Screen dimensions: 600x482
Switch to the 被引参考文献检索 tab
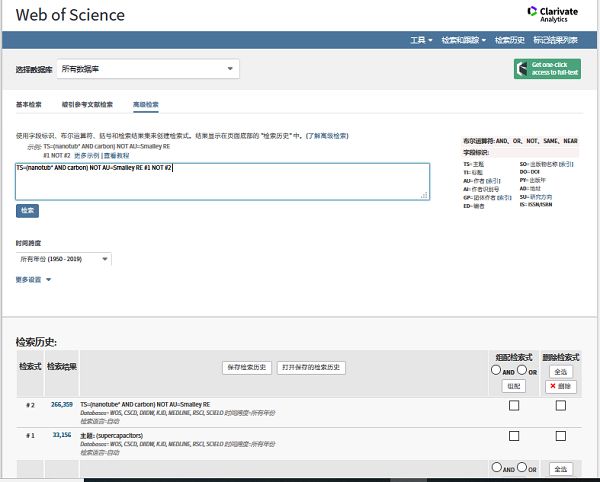[87, 104]
